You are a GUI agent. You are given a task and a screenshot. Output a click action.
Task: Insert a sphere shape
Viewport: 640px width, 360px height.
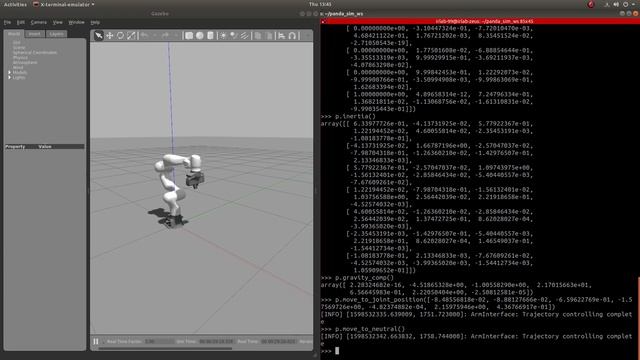click(x=200, y=36)
